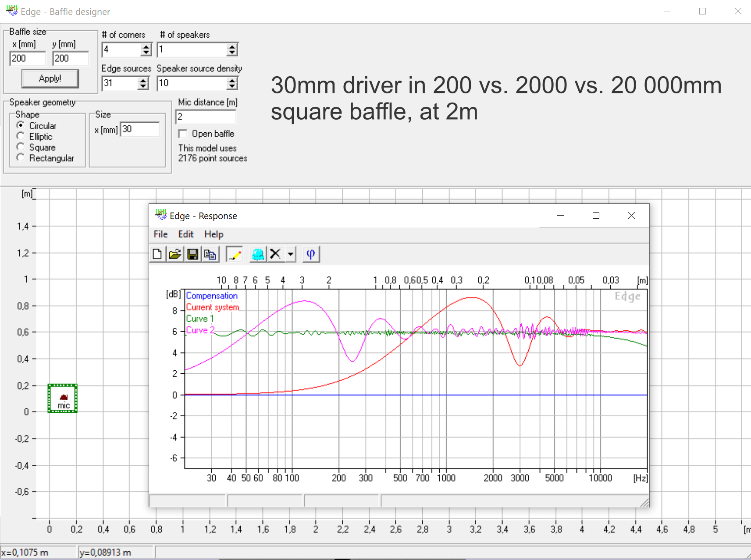751x560 pixels.
Task: Toggle the yellow pencil draw tool
Action: [234, 254]
